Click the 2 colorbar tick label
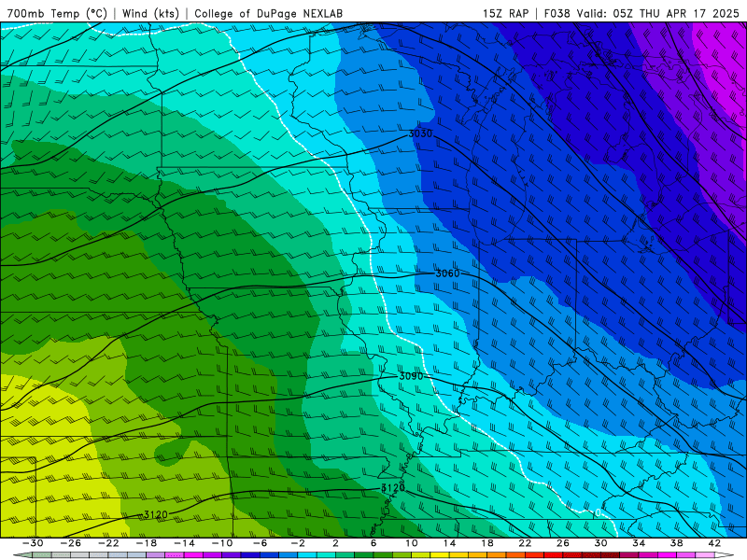This screenshot has width=747, height=560. (x=335, y=543)
